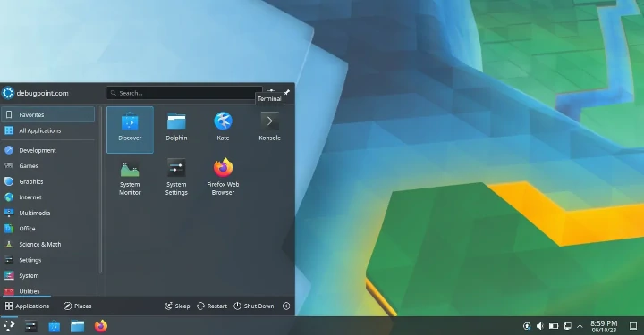The width and height of the screenshot is (644, 335).
Task: Browse the Science & Math category
Action: (47, 245)
